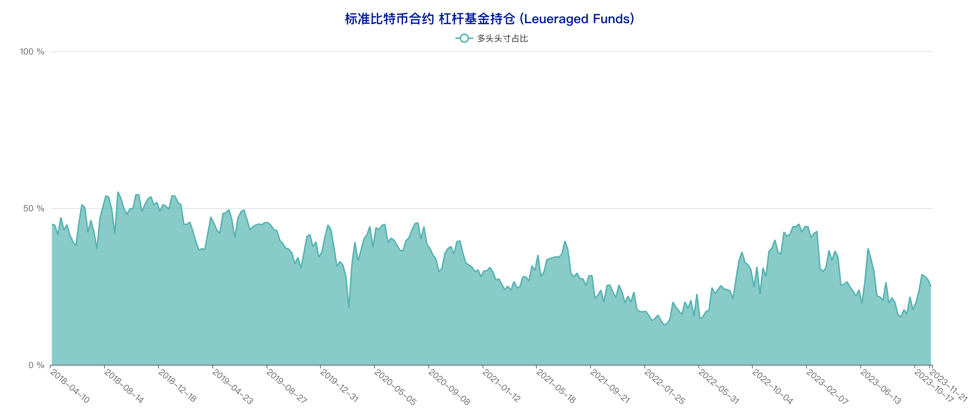Click the 2019-08-27 axis date label
This screenshot has width=980, height=414.
[x=287, y=386]
